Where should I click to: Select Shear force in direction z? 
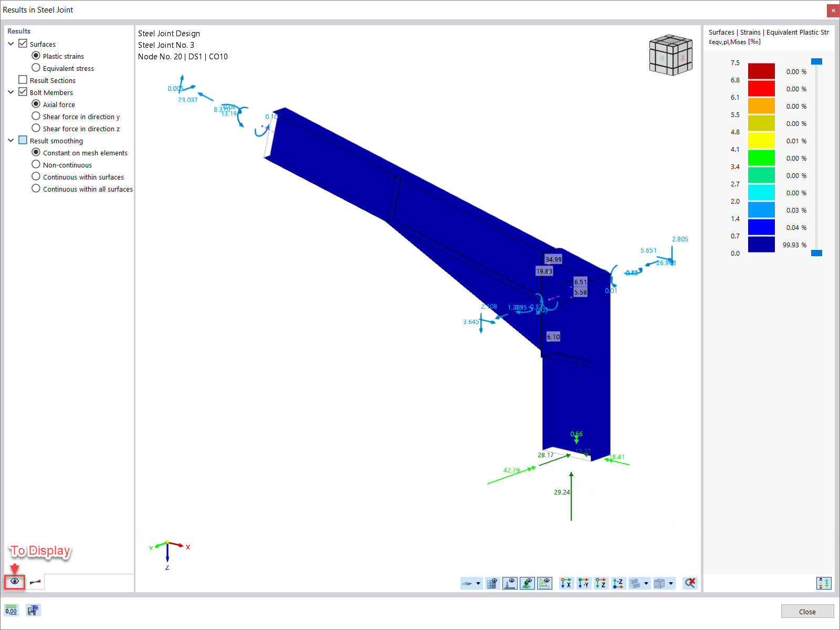click(36, 128)
